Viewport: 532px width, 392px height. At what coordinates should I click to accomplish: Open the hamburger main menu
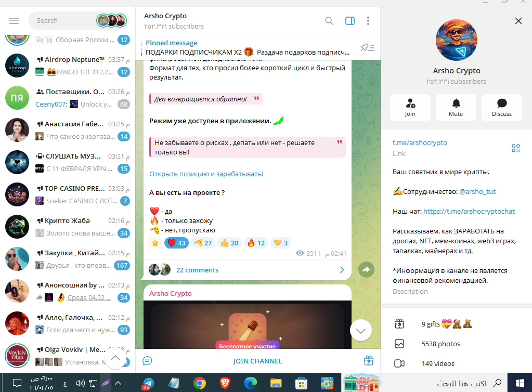pos(14,21)
